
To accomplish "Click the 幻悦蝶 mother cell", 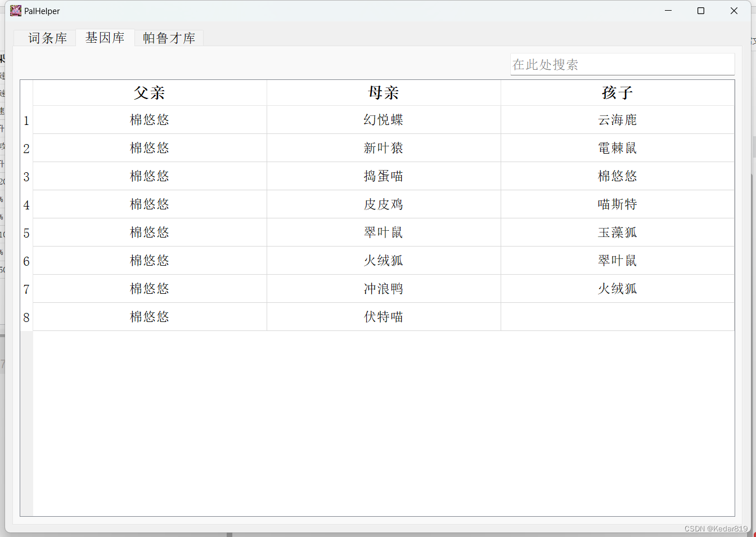I will [384, 120].
